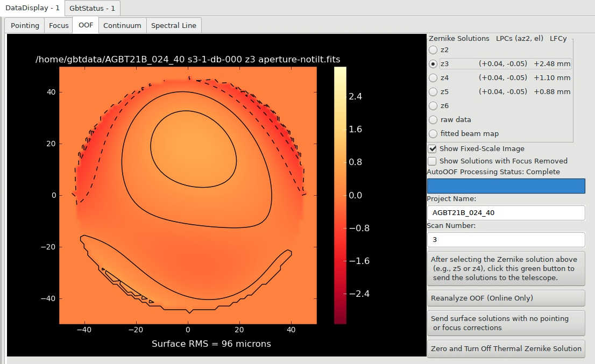Screen dimensions: 595x364
Task: Click the z5 LFCy value +0.88 mm
Action: pyautogui.click(x=552, y=92)
